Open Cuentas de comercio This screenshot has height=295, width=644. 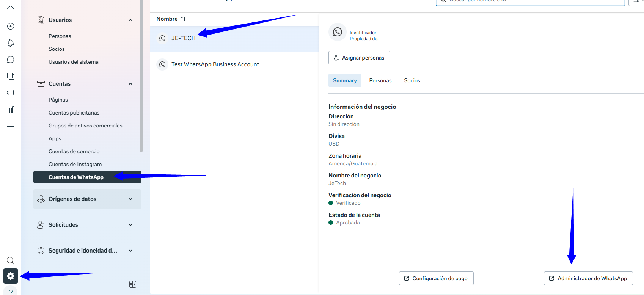click(74, 151)
